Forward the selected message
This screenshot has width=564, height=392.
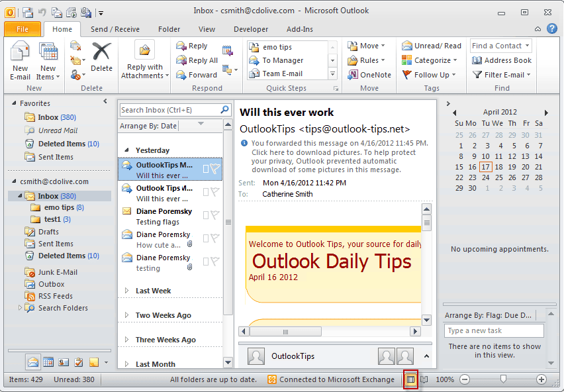point(197,75)
